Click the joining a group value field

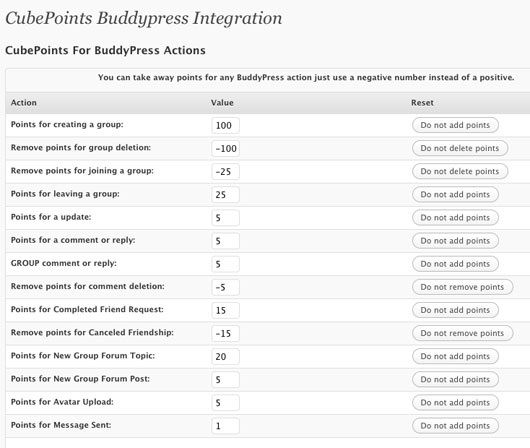pyautogui.click(x=225, y=172)
